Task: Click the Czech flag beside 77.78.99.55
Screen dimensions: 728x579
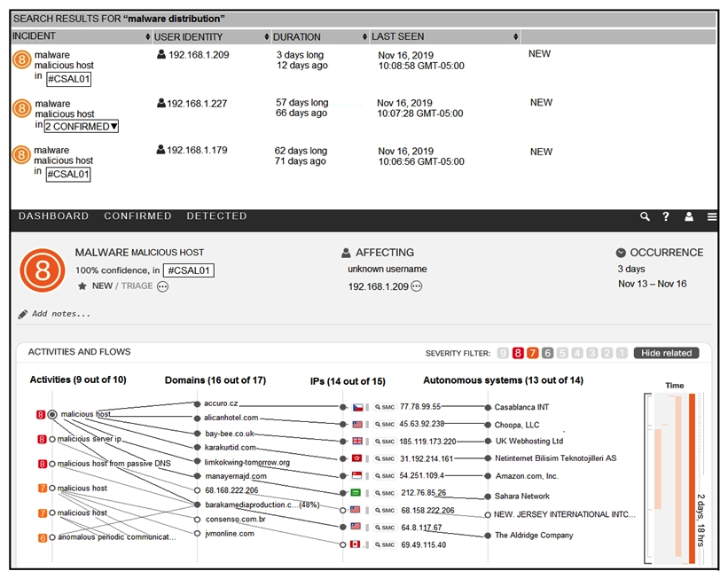Action: (x=357, y=407)
